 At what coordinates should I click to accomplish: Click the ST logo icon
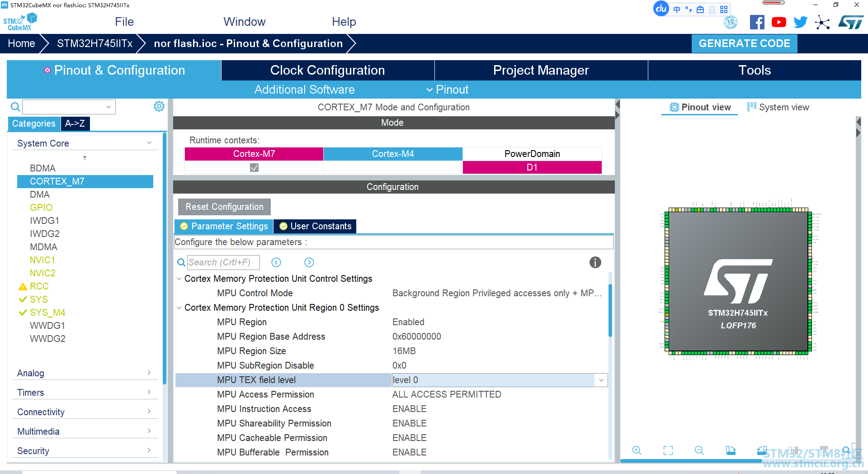click(850, 22)
